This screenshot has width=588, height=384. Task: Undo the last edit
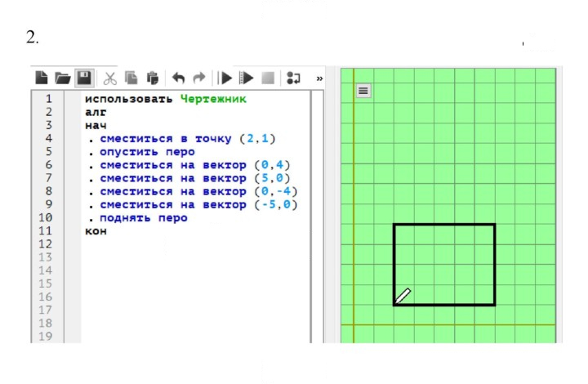pos(178,78)
